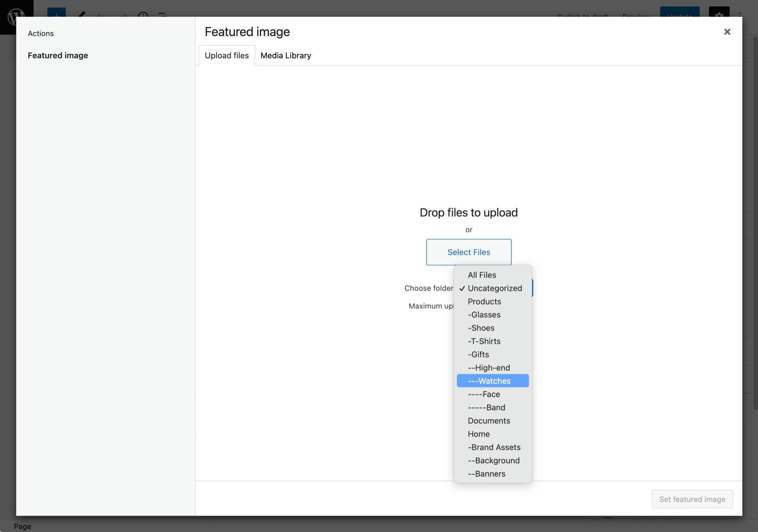Pick the Documents folder option

pyautogui.click(x=493, y=421)
